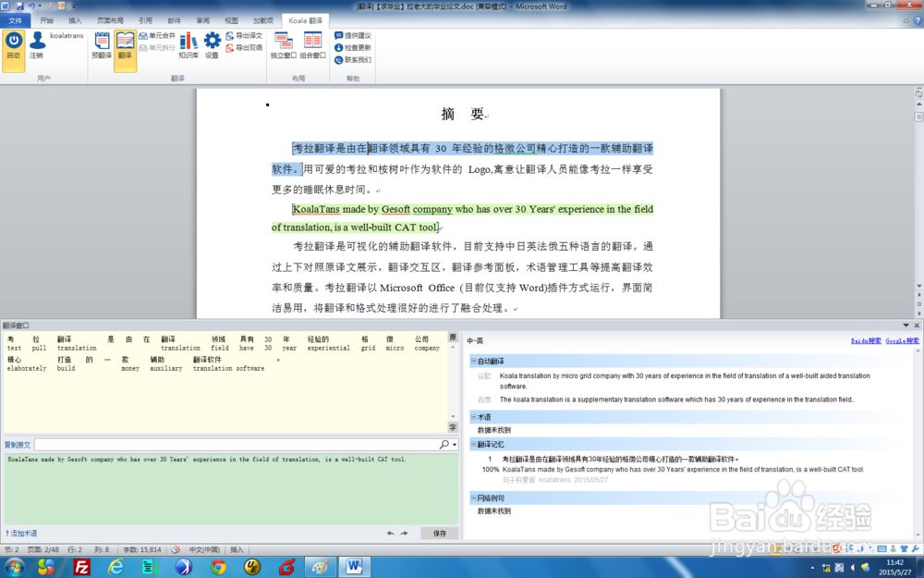Image resolution: width=924 pixels, height=578 pixels.
Task: Switch to the 视图 View tab
Action: click(x=232, y=20)
